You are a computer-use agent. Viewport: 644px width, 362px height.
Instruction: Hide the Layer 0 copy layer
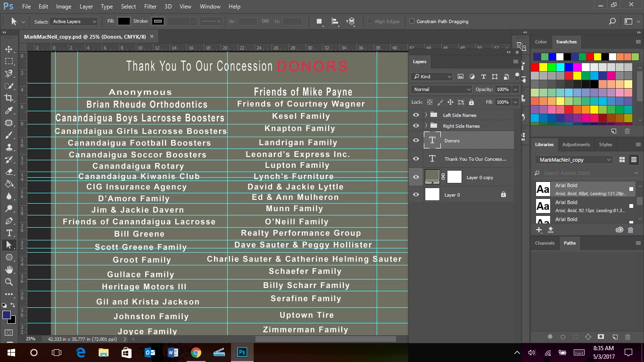tap(416, 177)
